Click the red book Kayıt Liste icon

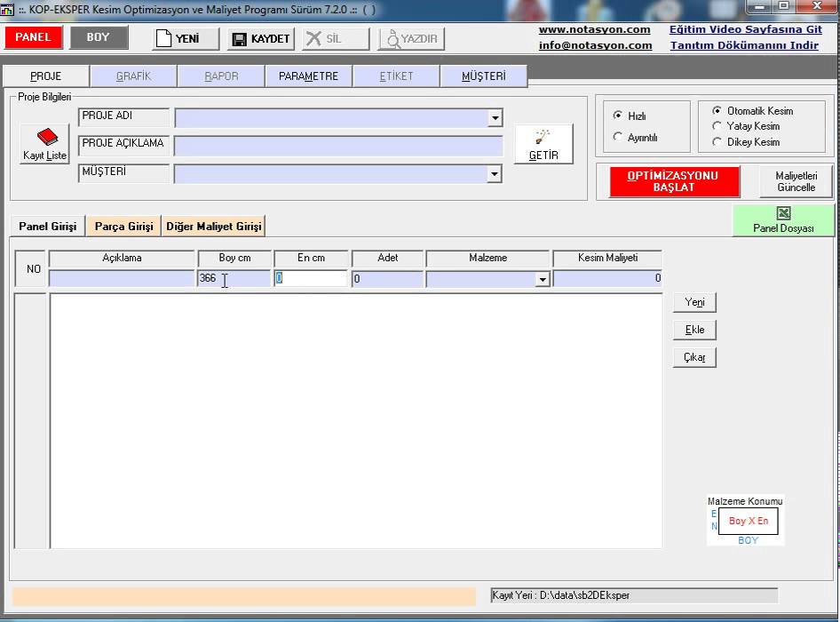pos(47,137)
